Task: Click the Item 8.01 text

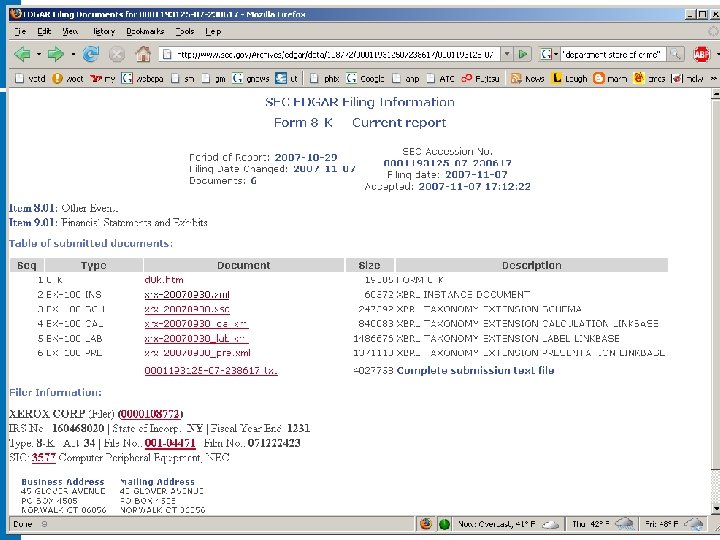Action: 63,208
